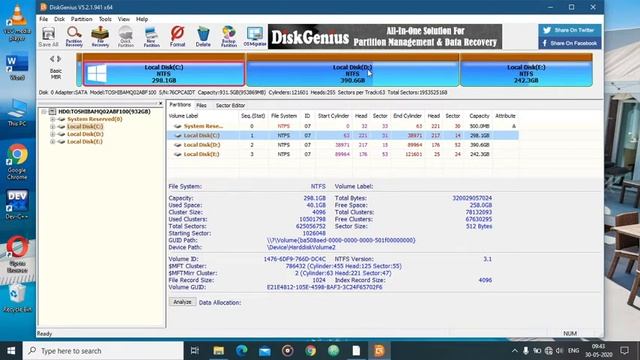Open the notification center icon
Viewport: 640px width, 360px height.
[624, 351]
